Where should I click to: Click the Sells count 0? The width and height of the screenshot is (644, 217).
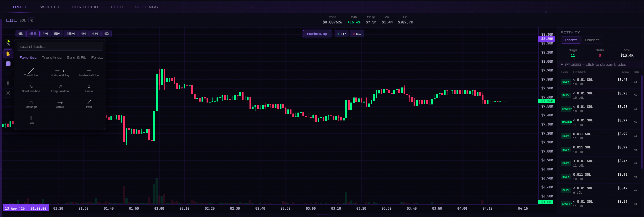[600, 55]
